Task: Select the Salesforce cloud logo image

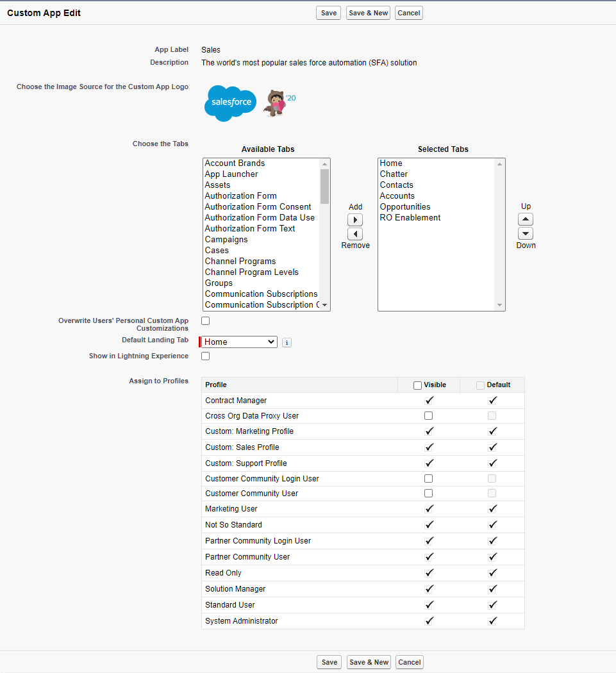Action: [x=231, y=103]
